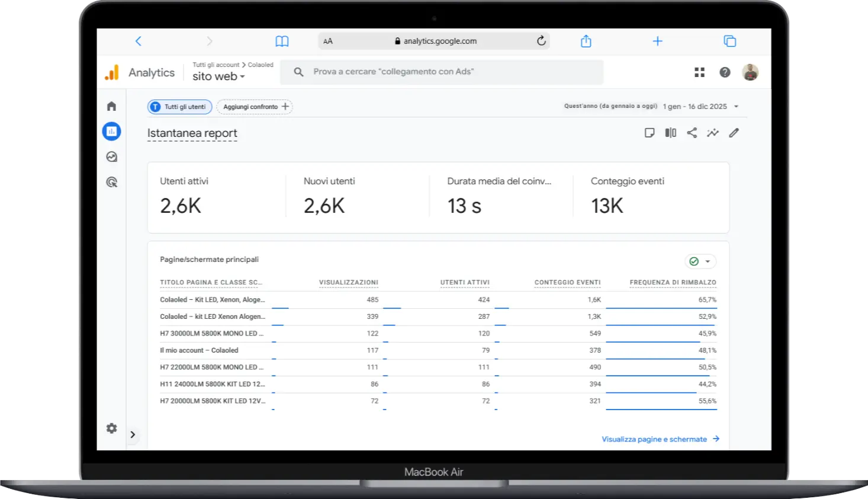The height and width of the screenshot is (499, 868).
Task: Expand the data quality checkmark dropdown
Action: pos(700,261)
